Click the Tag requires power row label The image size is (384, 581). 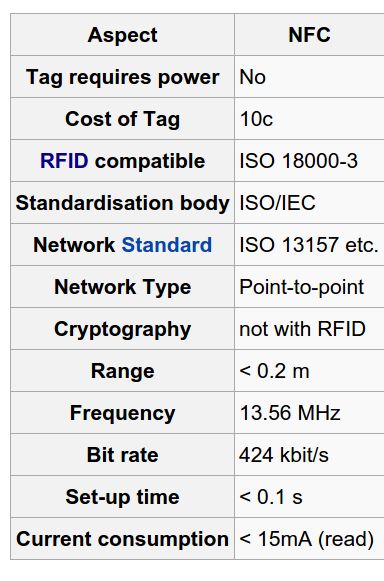click(123, 77)
